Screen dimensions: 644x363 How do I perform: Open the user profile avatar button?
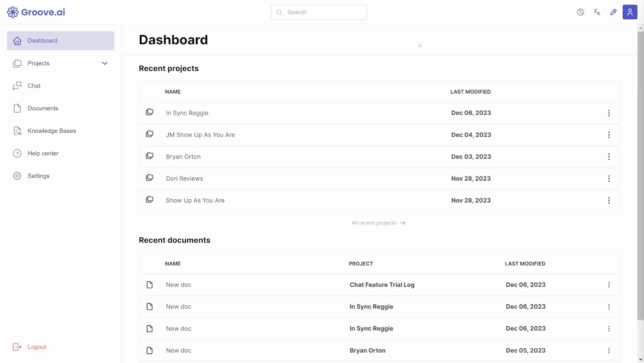tap(630, 12)
